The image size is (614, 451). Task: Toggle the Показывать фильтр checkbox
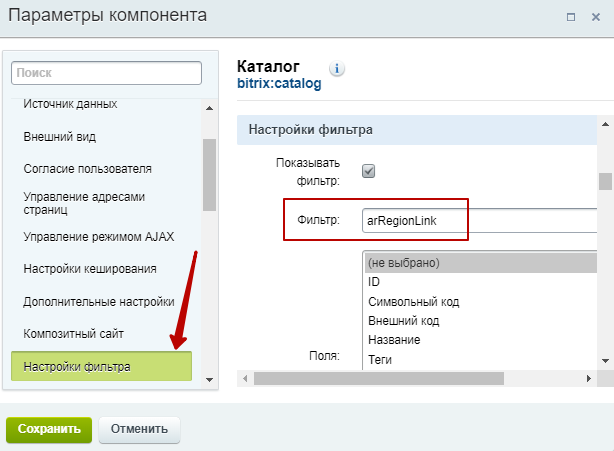(368, 171)
